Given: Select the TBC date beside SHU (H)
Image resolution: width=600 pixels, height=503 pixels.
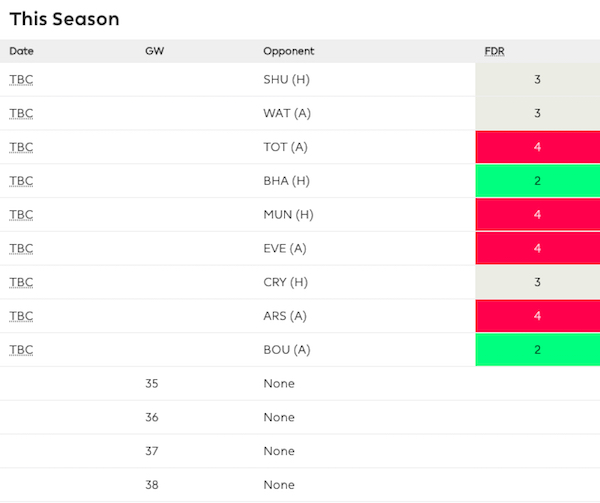Looking at the screenshot, I should point(21,80).
